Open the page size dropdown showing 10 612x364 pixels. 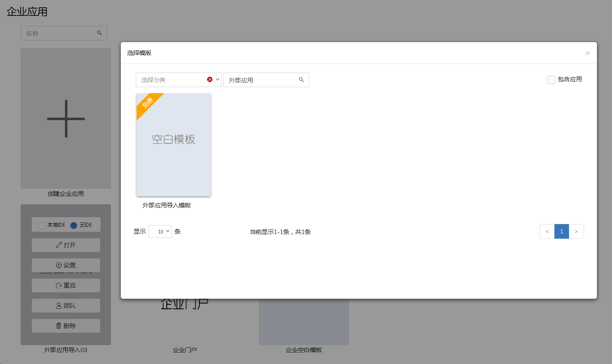(160, 231)
